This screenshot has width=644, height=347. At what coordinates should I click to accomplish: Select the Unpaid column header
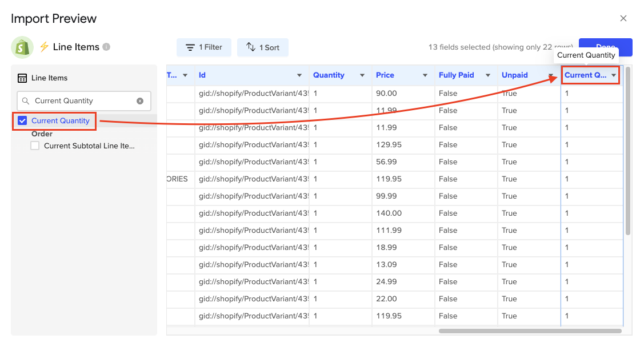pos(529,75)
